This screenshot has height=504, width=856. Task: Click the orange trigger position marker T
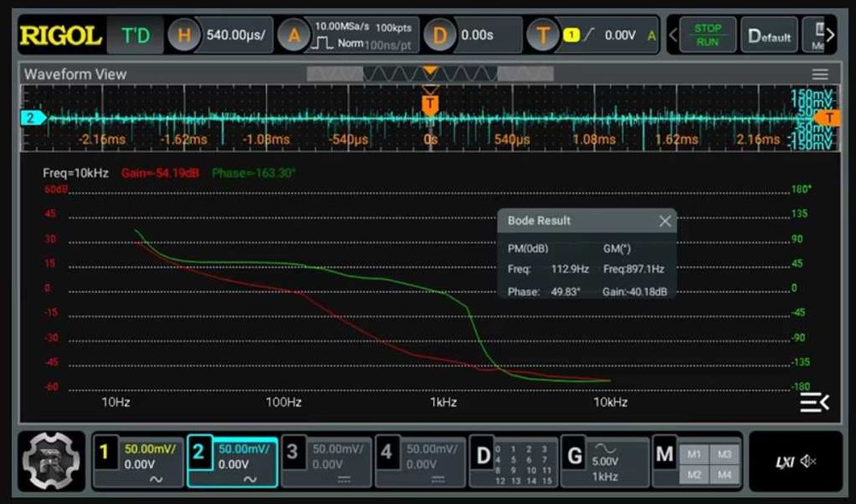[x=431, y=104]
